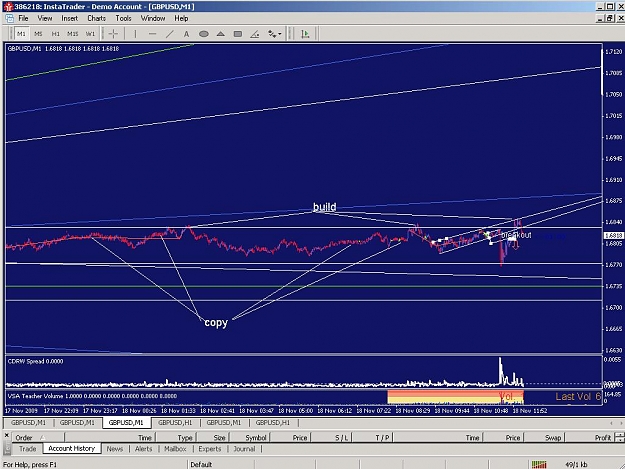Click the chart shift toolbar icon
Viewport: 625px width, 469px height.
(305, 34)
